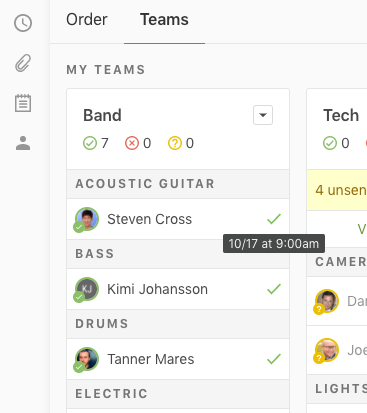Click the yellow unsent notifications banner in Tech

coord(337,190)
